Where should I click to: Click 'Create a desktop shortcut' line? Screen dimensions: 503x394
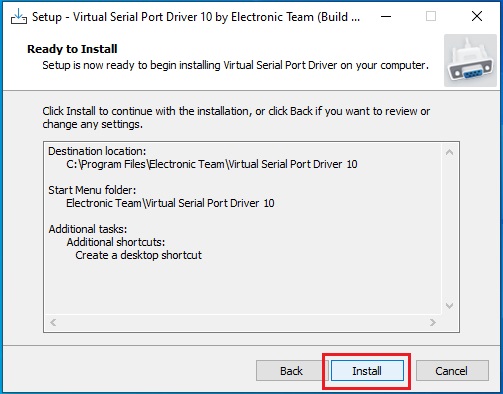138,255
